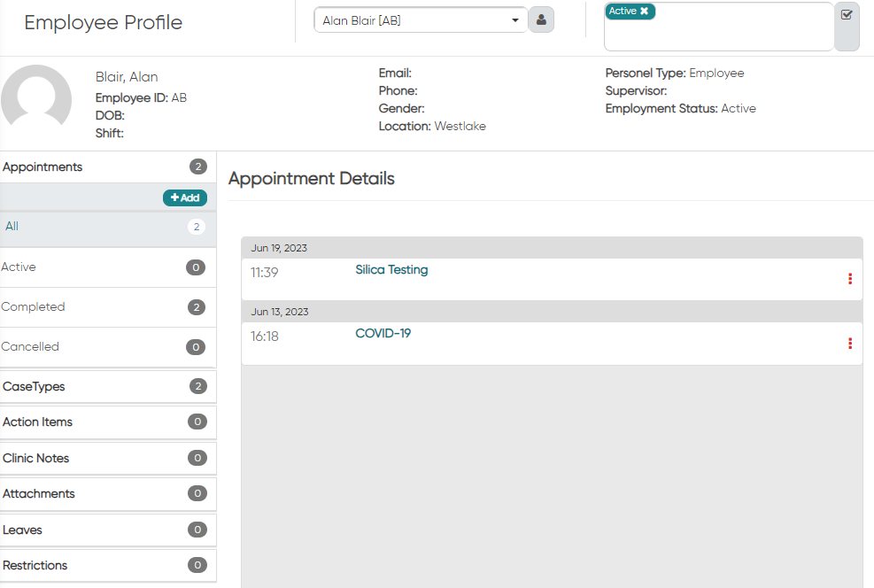Remove the Active filter tag
The image size is (874, 588).
pos(644,12)
